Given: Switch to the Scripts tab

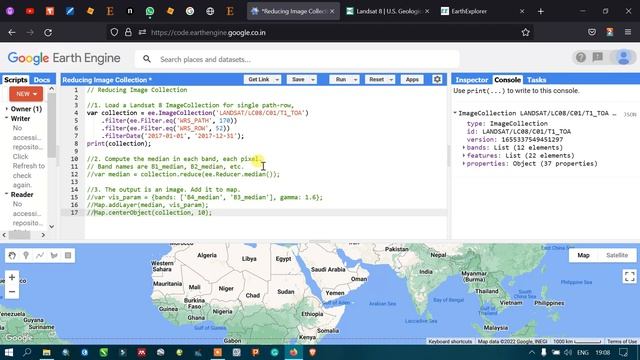Looking at the screenshot, I should (16, 80).
